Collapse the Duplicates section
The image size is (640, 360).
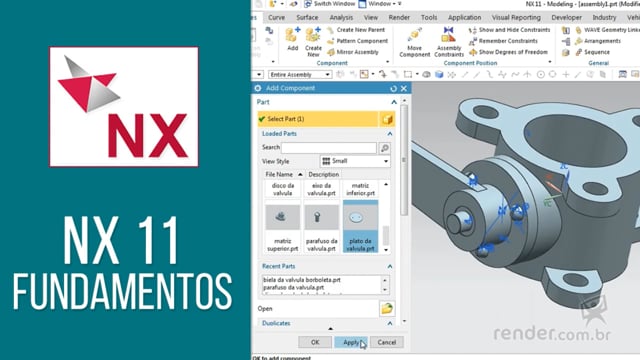coord(390,323)
